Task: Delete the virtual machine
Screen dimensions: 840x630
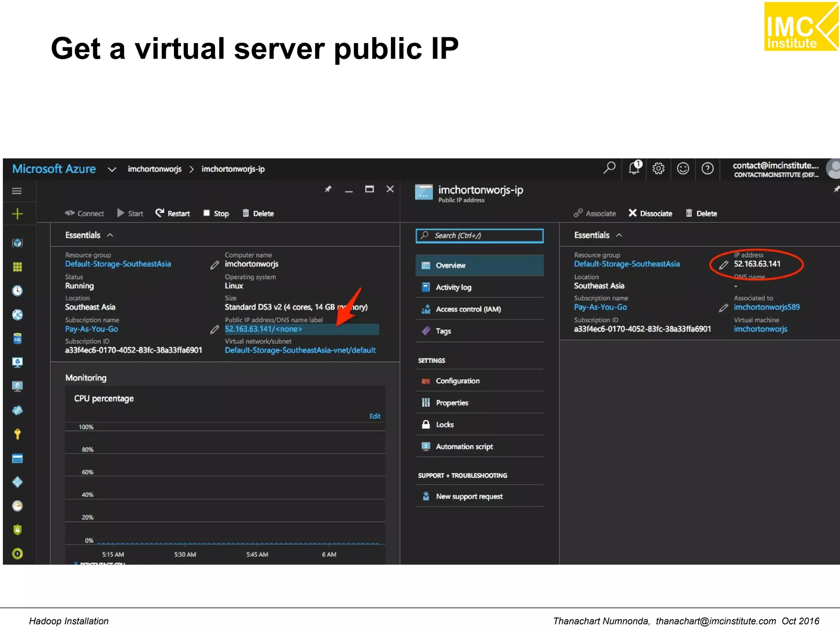Action: 258,213
